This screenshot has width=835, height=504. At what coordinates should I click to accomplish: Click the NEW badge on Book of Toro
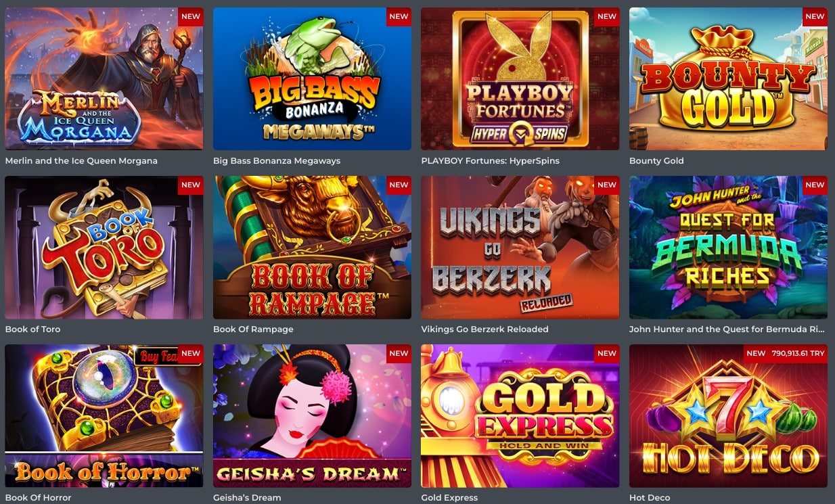(x=191, y=185)
